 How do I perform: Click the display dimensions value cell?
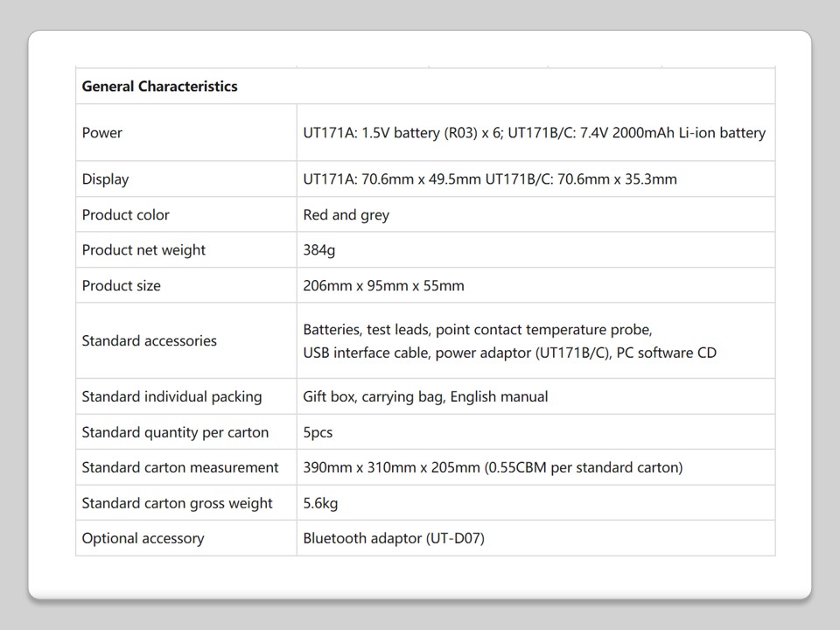coord(489,179)
